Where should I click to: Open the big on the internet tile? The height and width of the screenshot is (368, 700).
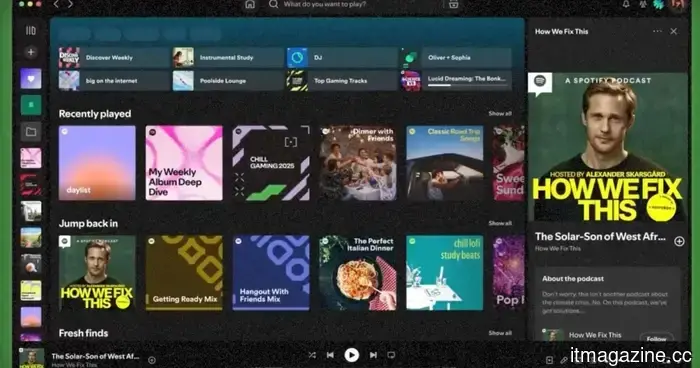(x=114, y=81)
